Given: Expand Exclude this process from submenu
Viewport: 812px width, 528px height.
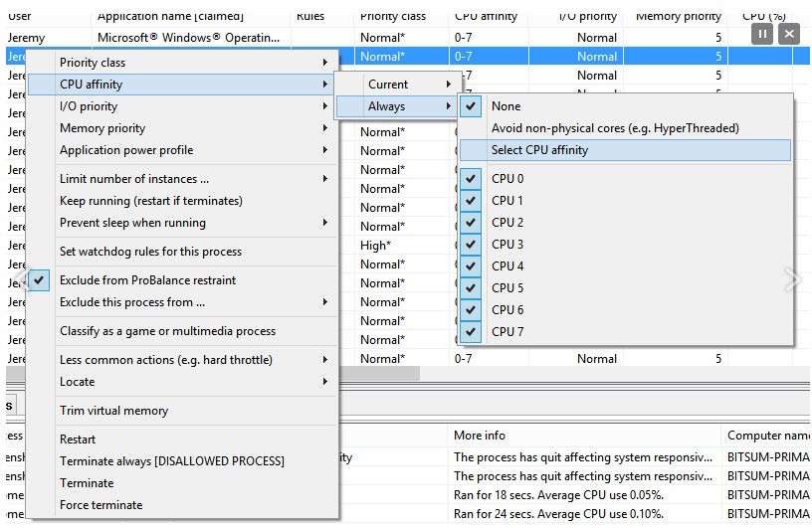Looking at the screenshot, I should 182,302.
